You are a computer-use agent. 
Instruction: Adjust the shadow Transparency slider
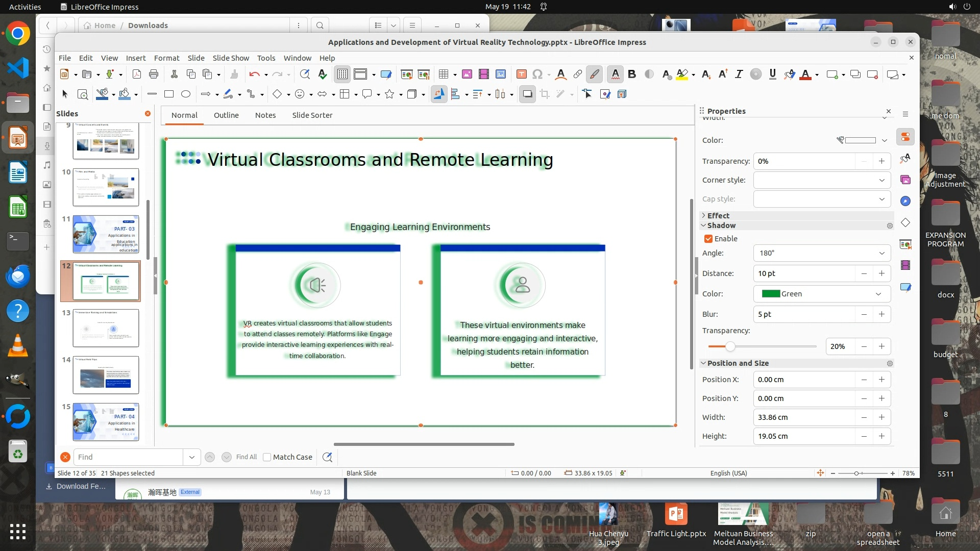(x=730, y=346)
